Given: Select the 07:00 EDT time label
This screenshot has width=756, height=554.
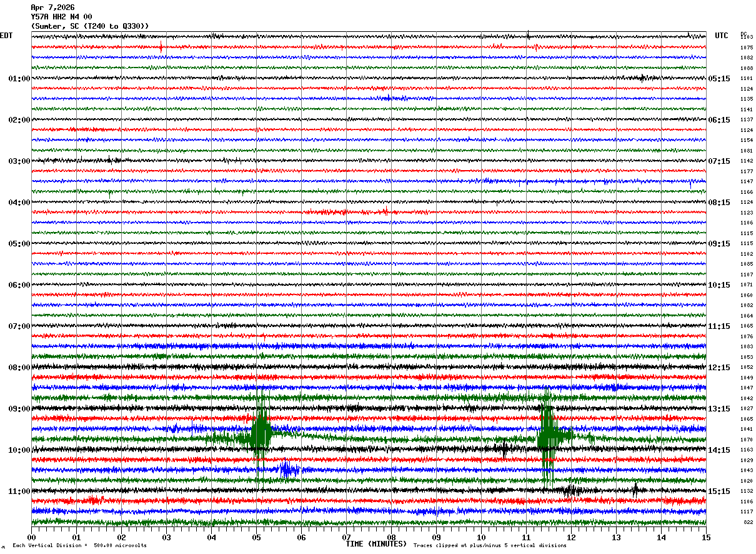Looking at the screenshot, I should click(x=19, y=326).
